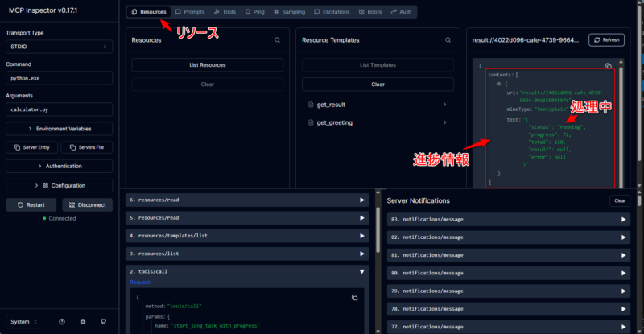This screenshot has height=334, width=644.
Task: Expand notification 83 notifications/message
Action: point(623,219)
